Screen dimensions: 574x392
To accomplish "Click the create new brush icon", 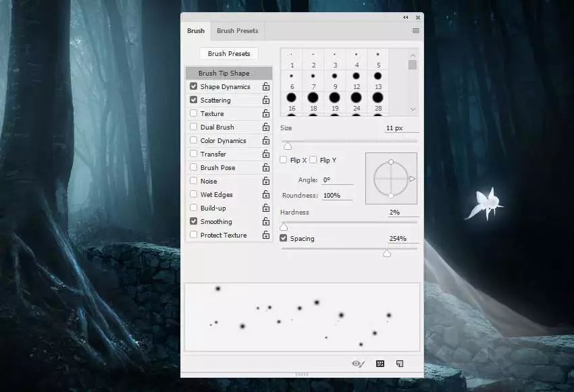I will [400, 364].
